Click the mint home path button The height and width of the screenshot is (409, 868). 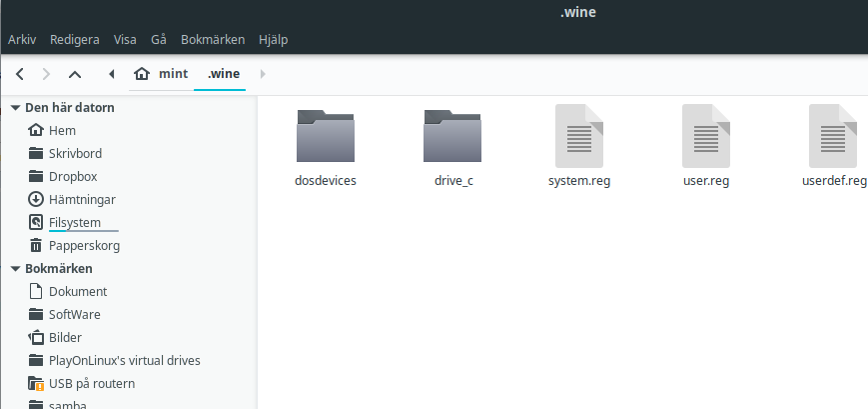coord(161,74)
